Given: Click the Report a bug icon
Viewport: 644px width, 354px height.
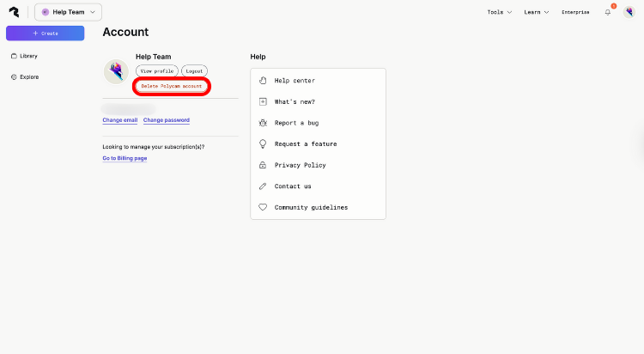Looking at the screenshot, I should 264,123.
